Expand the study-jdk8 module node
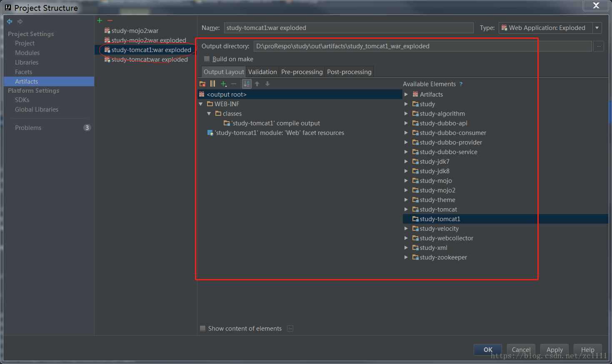Viewport: 612px width, 364px height. point(406,171)
